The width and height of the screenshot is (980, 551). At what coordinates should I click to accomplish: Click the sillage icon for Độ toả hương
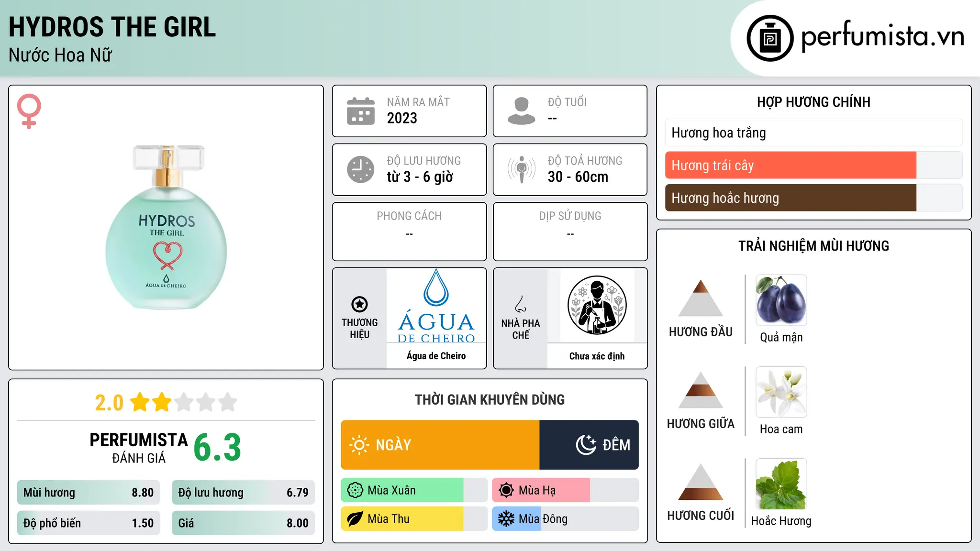click(522, 169)
